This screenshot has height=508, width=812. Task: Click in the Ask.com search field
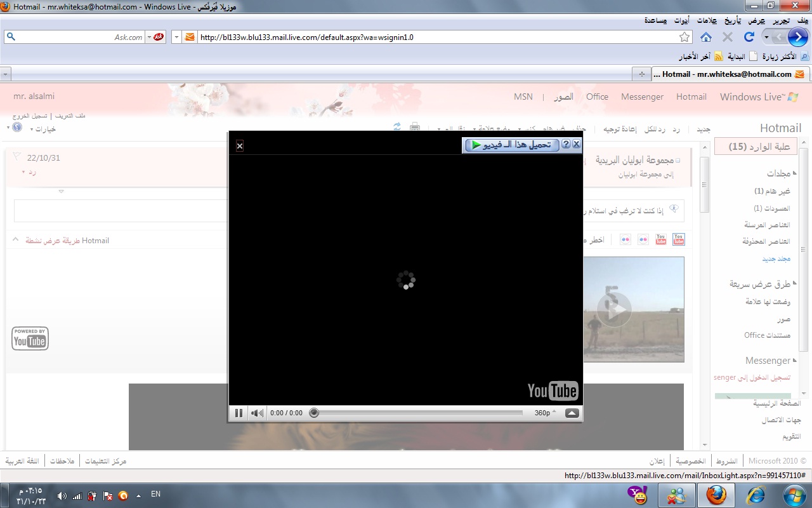coord(76,37)
